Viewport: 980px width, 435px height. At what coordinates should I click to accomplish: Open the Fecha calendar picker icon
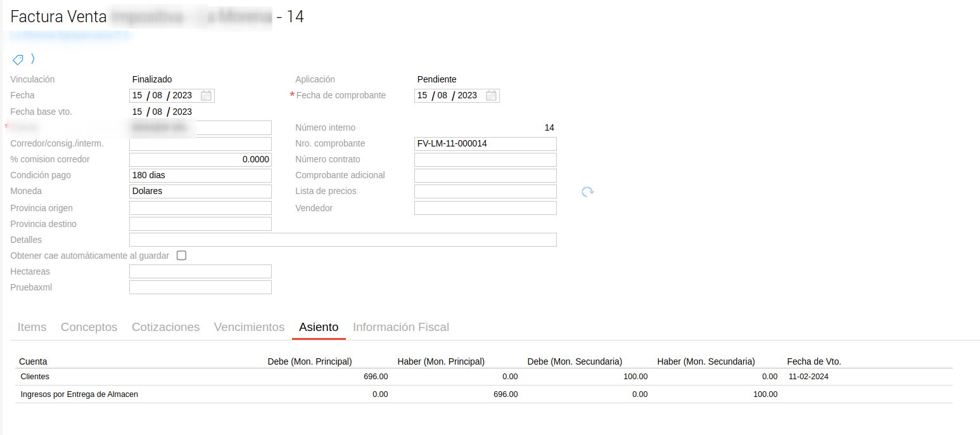click(x=206, y=96)
